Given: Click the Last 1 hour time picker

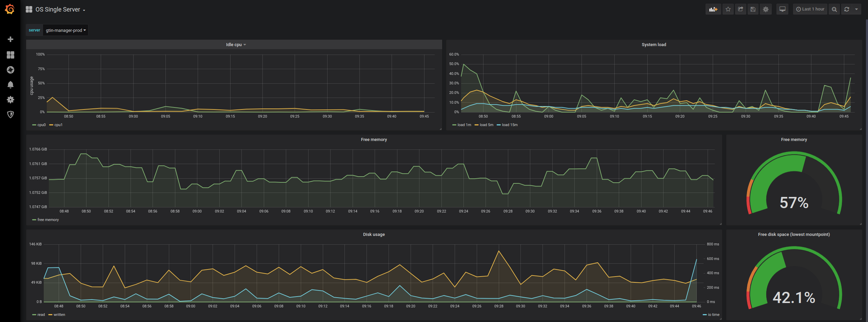Looking at the screenshot, I should (x=810, y=9).
